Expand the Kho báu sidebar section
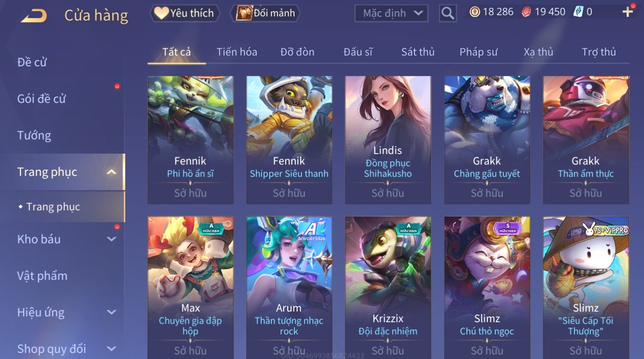Screen dimensions: 644x359 pyautogui.click(x=111, y=239)
